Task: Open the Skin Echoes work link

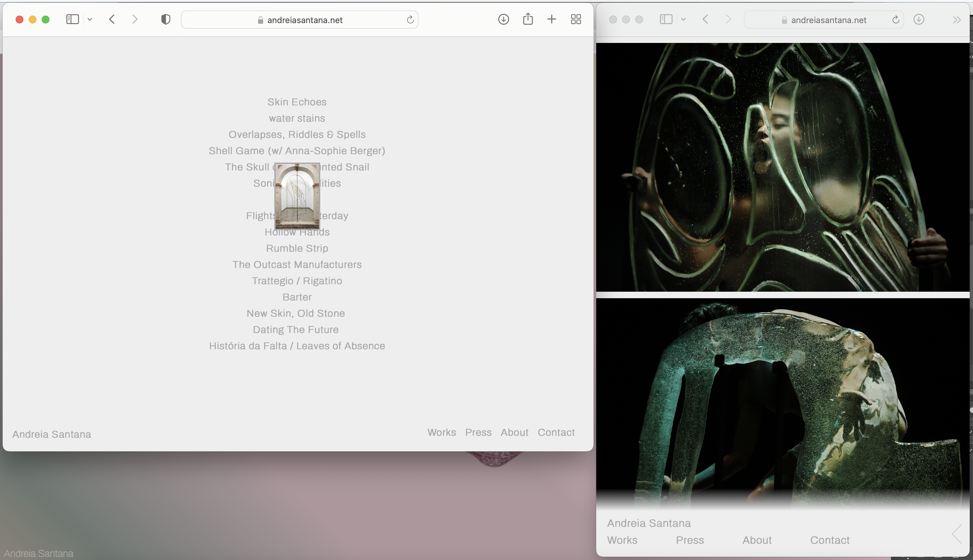Action: pos(297,102)
